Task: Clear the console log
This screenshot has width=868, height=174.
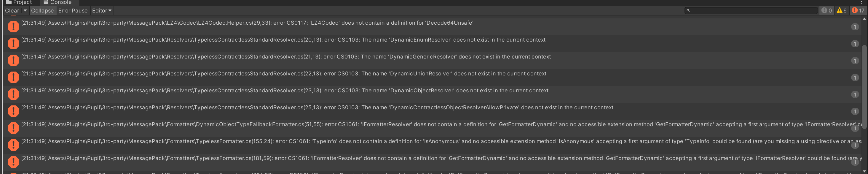Action: coord(12,11)
